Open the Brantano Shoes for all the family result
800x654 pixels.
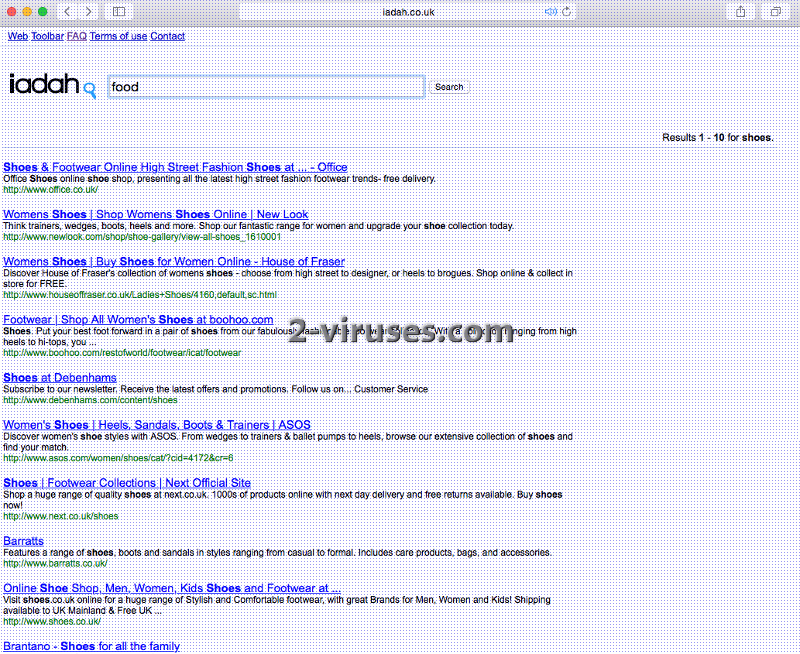pos(91,646)
